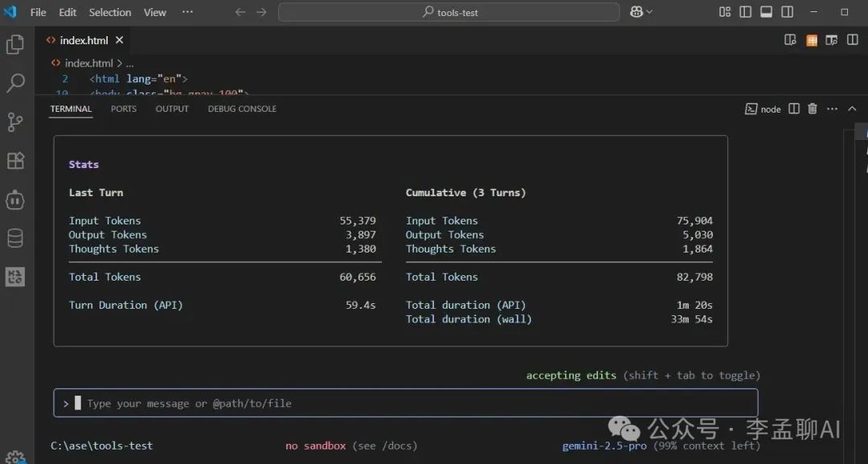
Task: Open the terminal panel more actions ellipsis
Action: point(832,109)
